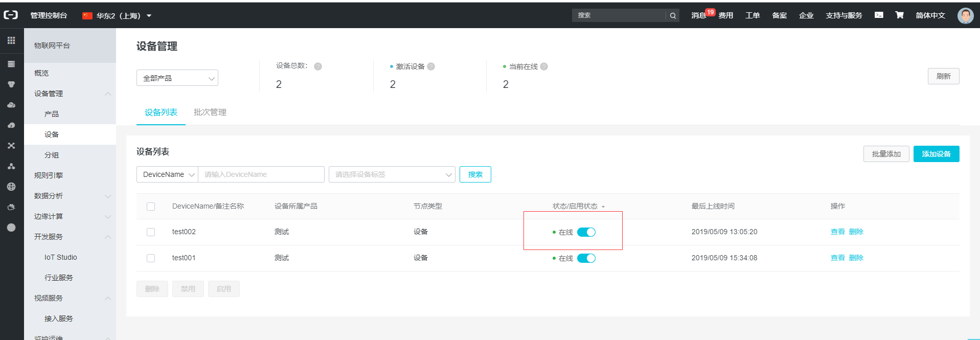Open the 请选择设备标签 tag dropdown
This screenshot has width=980, height=340.
click(392, 174)
